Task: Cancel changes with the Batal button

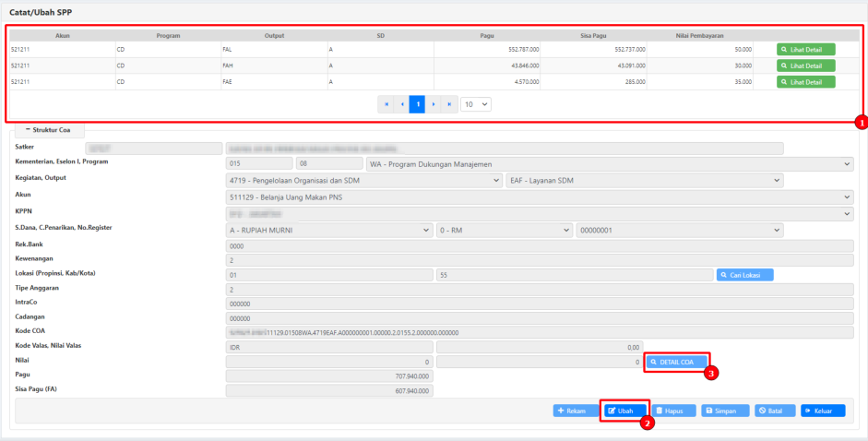Action: coord(774,411)
